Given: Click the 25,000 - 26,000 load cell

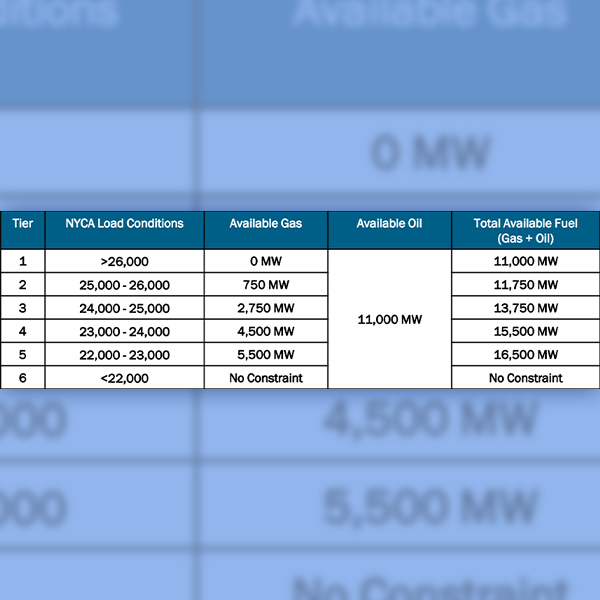Looking at the screenshot, I should (125, 285).
